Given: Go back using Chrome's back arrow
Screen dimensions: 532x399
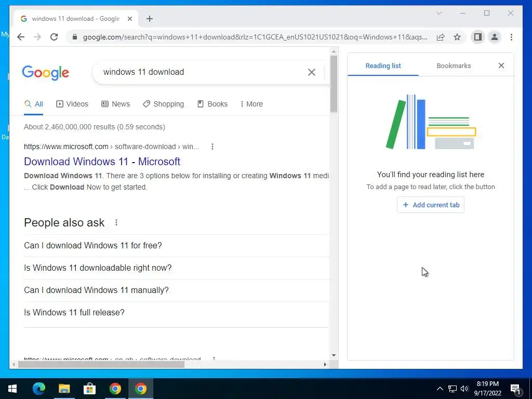Looking at the screenshot, I should (21, 37).
